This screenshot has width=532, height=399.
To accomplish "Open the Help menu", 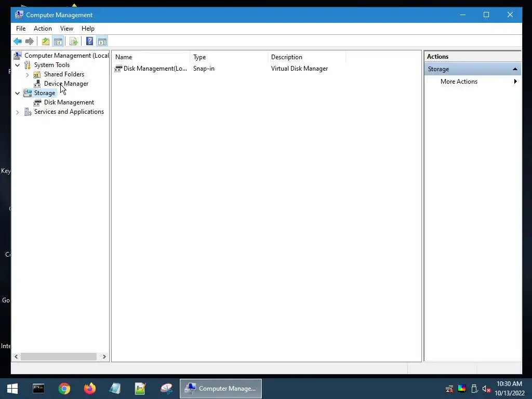I will tap(88, 29).
